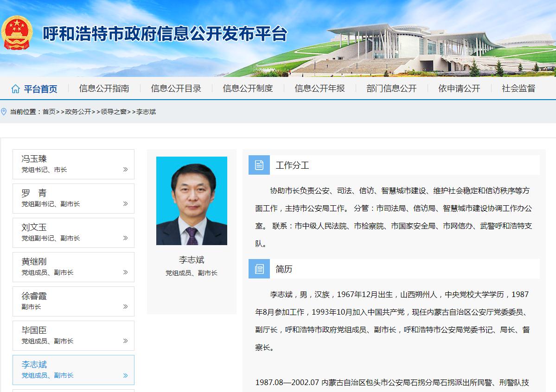Click the portrait photo of 李志斌
Image resolution: width=556 pixels, height=392 pixels.
coord(192,201)
